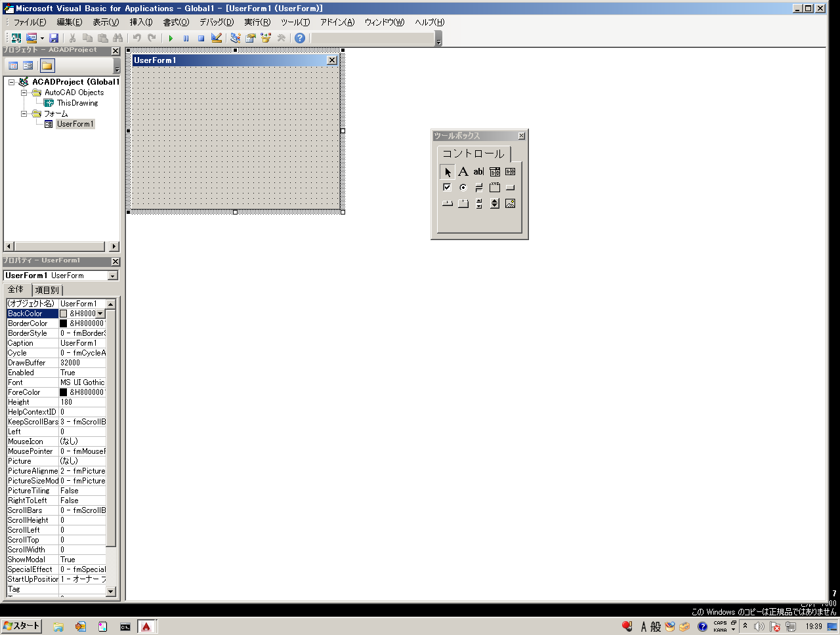Click properties list scroll down arrow
This screenshot has height=635, width=840.
tap(110, 592)
